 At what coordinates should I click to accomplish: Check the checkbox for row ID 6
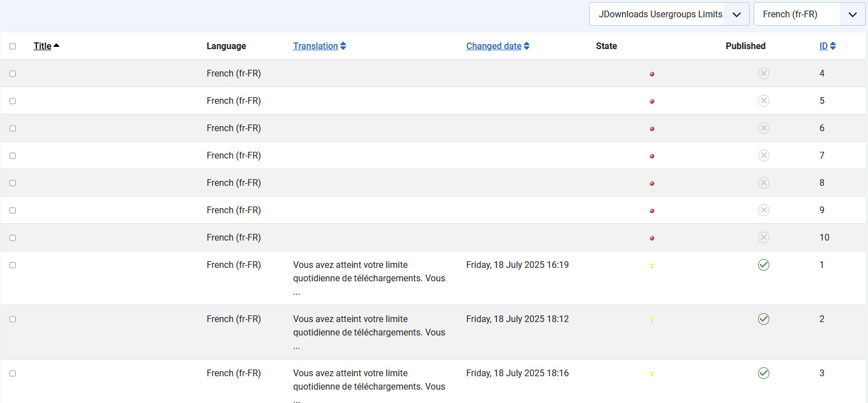click(x=13, y=128)
